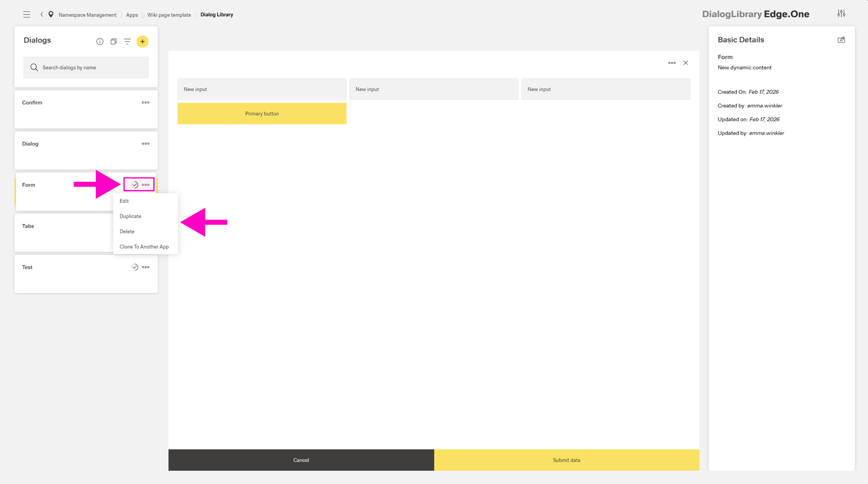The height and width of the screenshot is (484, 868).
Task: Open the Dialog item's three-dot menu
Action: (146, 144)
